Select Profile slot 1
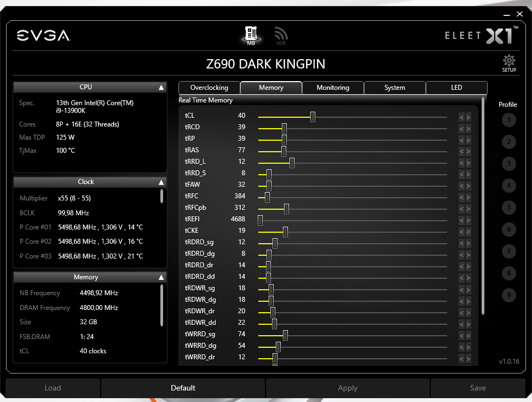Image resolution: width=532 pixels, height=402 pixels. pos(508,120)
